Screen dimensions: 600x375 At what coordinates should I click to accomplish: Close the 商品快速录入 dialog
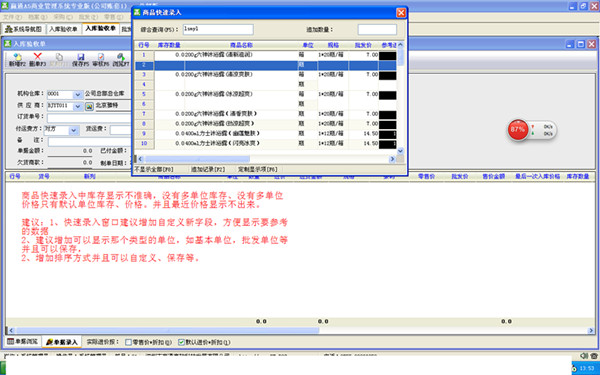401,13
